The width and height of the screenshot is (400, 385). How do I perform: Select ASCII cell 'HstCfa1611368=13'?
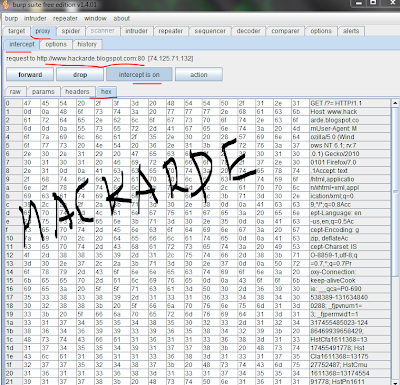click(349, 340)
